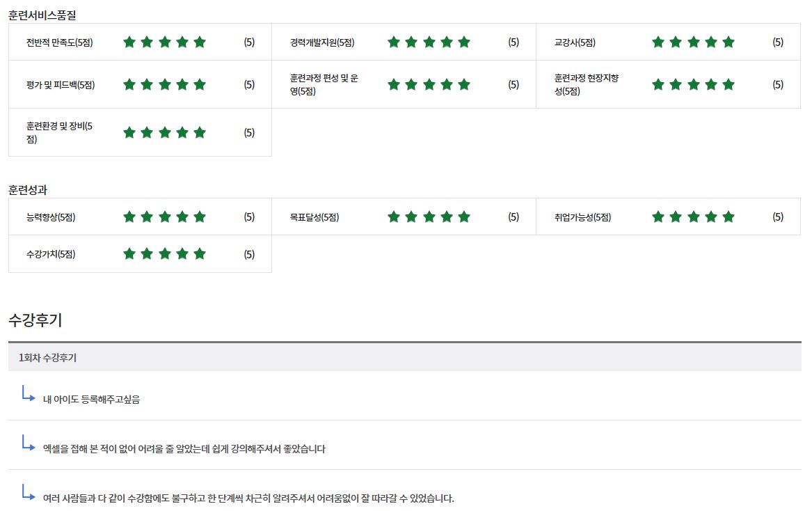Click reply arrow beside 내 아이도 등록해주고싶음

[x=28, y=394]
